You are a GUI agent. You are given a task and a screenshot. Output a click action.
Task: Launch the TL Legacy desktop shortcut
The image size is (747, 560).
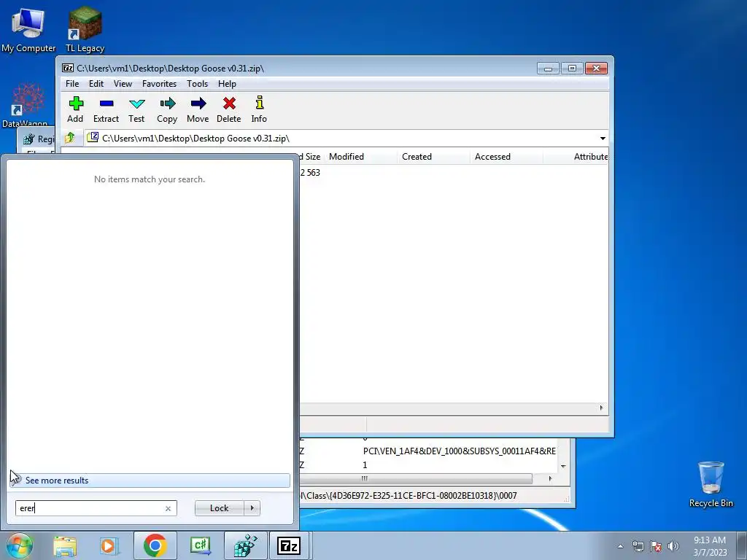[x=85, y=29]
